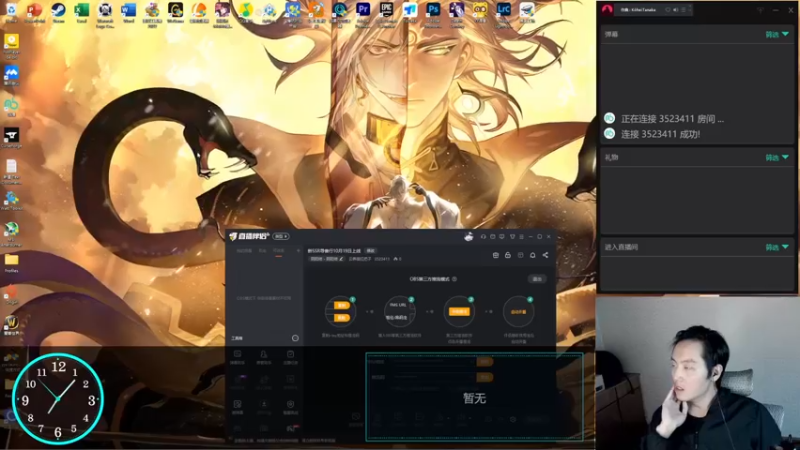Click the 正在连接 3523411 房间 message

(x=672, y=119)
